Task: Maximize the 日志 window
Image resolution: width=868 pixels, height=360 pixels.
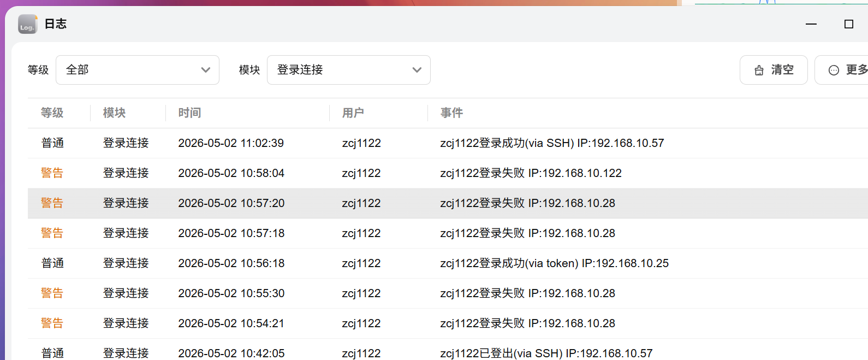Action: (x=849, y=24)
